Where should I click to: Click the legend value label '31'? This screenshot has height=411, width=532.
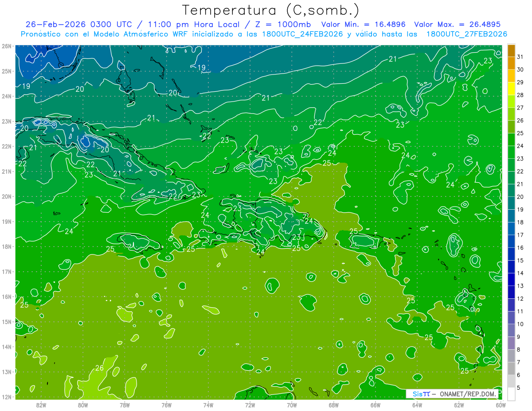[x=520, y=56]
